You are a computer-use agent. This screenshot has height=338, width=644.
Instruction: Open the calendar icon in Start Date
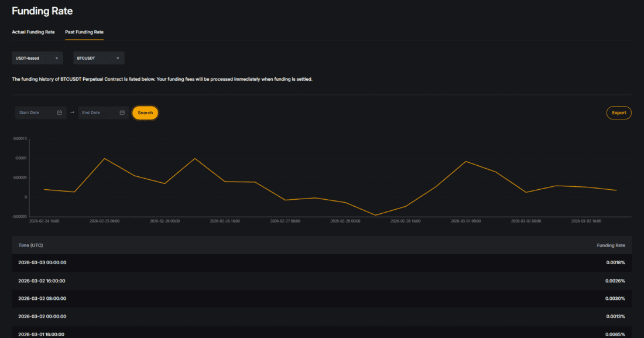tap(60, 112)
